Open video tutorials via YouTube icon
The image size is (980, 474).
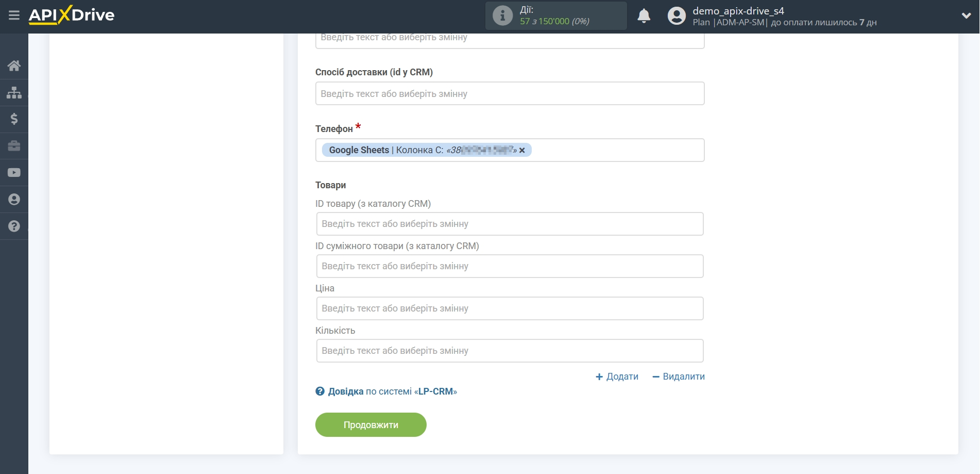(14, 173)
